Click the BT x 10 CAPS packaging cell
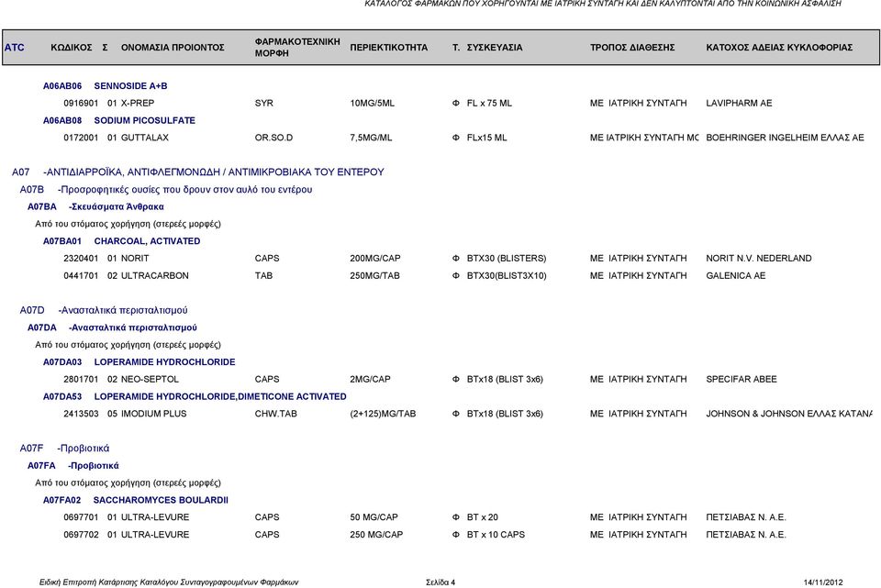The image size is (881, 588). pos(496,535)
